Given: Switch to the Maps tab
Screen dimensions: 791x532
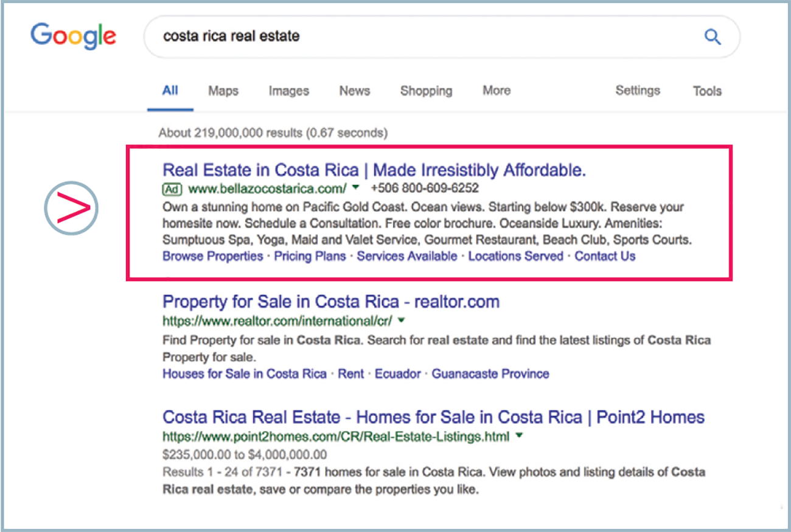Looking at the screenshot, I should point(223,91).
